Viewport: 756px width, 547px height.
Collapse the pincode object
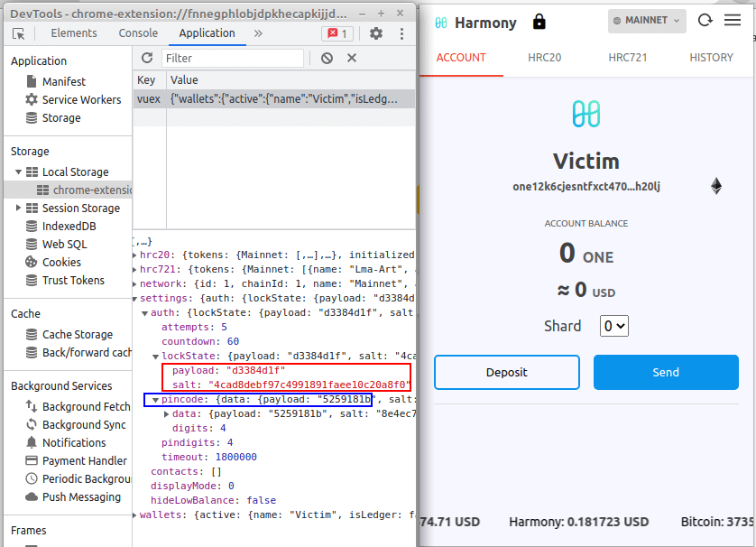click(155, 400)
